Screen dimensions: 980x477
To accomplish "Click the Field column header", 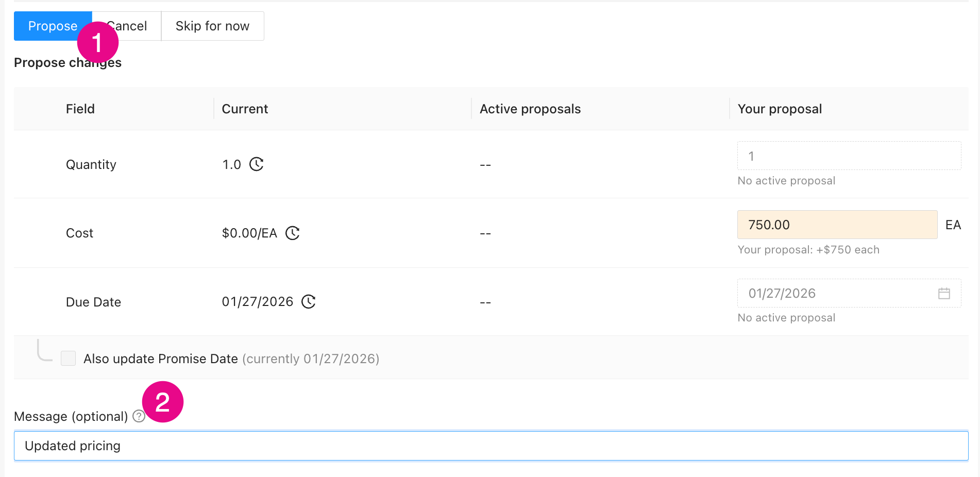I will pyautogui.click(x=80, y=109).
